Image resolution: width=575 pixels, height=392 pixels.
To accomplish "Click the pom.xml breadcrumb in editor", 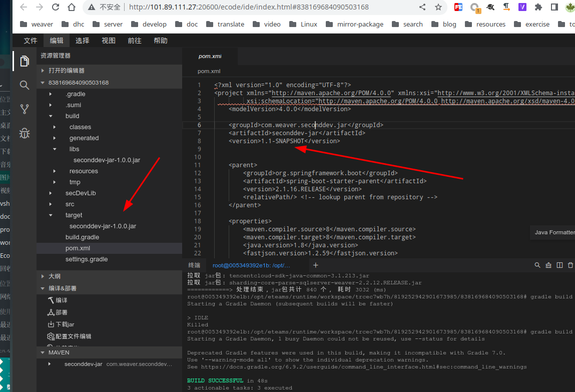I will [x=209, y=71].
